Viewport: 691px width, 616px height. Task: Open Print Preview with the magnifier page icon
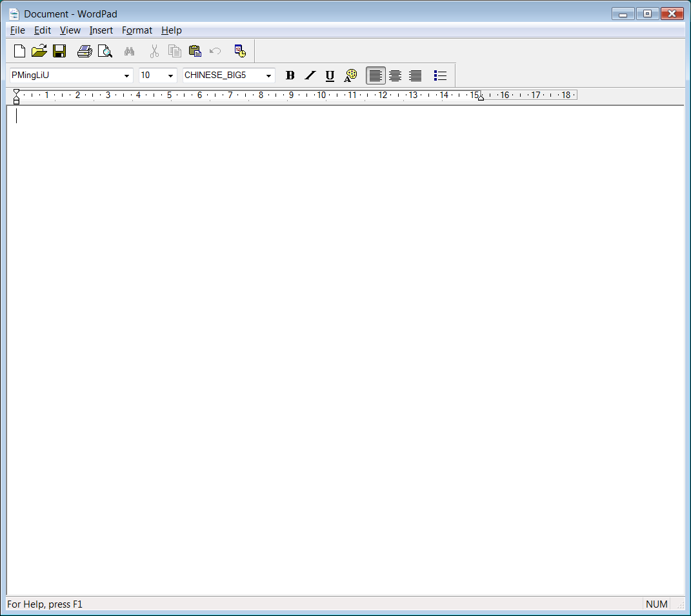(x=105, y=51)
